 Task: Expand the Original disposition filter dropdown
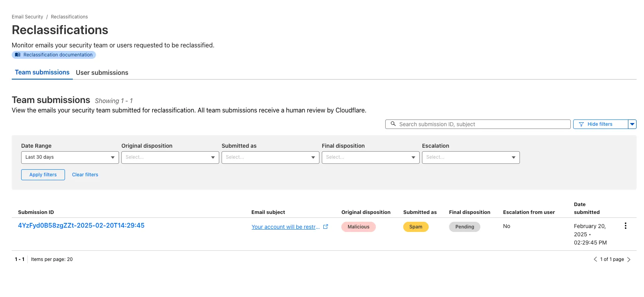click(x=170, y=157)
